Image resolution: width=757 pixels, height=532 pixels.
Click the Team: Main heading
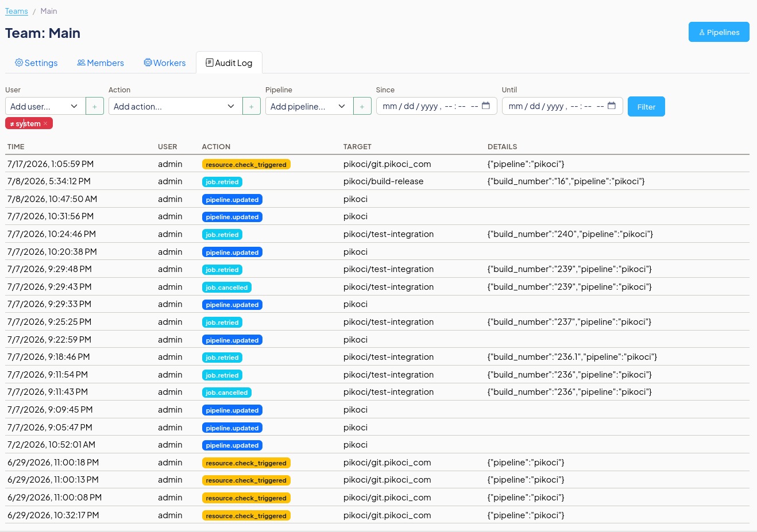click(x=43, y=33)
